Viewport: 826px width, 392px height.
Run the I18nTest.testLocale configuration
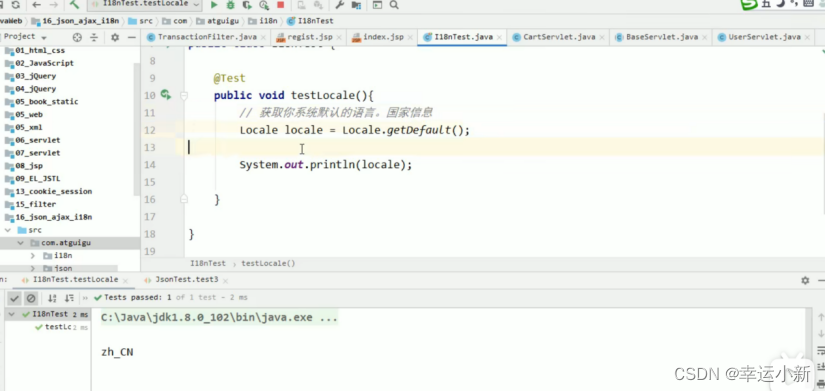pos(214,5)
